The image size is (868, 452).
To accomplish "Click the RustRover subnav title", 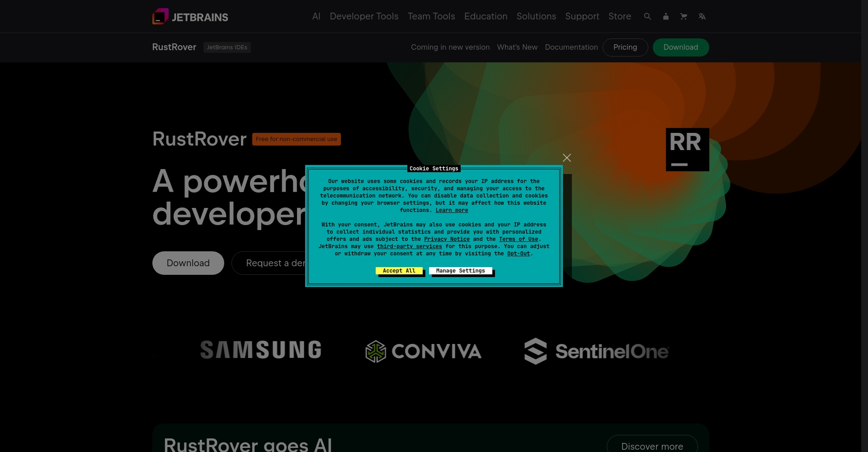I will point(174,47).
